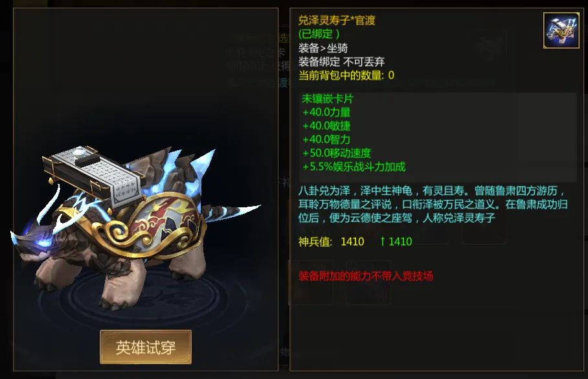588x379 pixels.
Task: Click the +40.0敏捷 agility stat
Action: 326,126
